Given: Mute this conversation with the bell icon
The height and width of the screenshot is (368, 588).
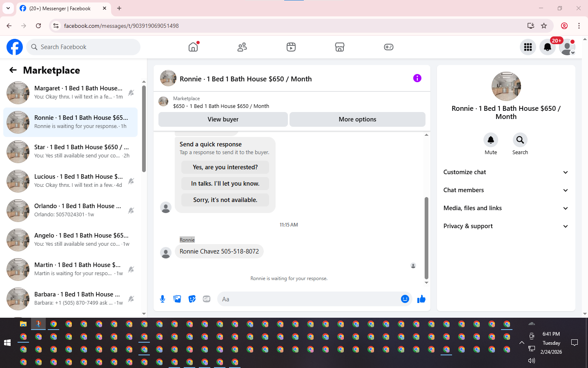Looking at the screenshot, I should pyautogui.click(x=491, y=140).
